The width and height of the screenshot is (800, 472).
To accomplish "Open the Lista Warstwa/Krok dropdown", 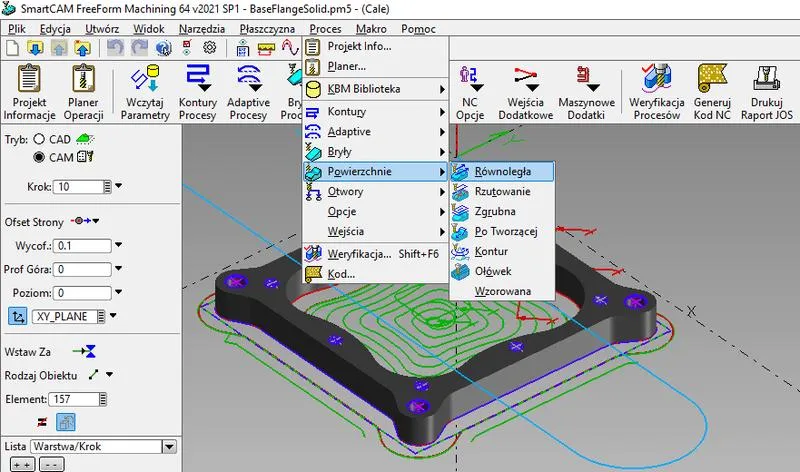I will click(x=168, y=446).
